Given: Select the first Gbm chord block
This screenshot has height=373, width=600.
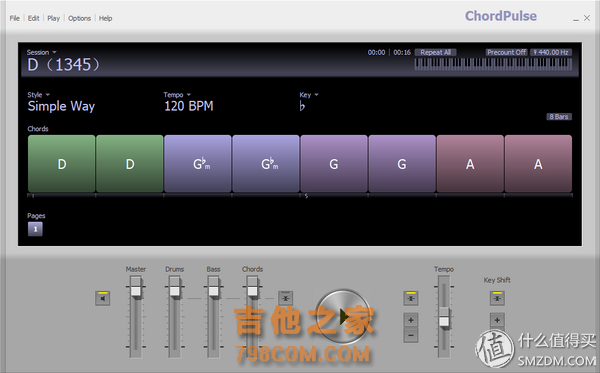Looking at the screenshot, I should pos(197,164).
